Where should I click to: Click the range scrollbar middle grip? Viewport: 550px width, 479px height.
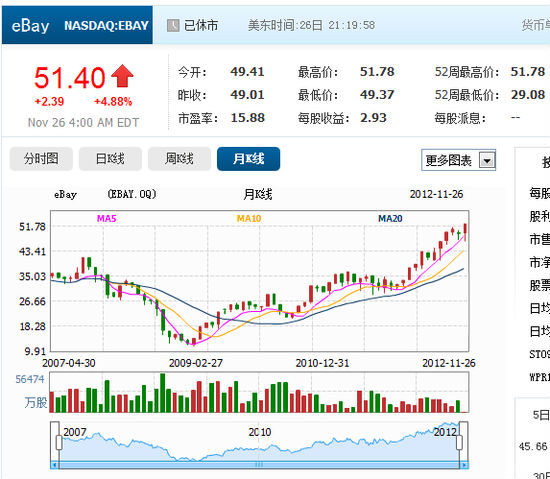pos(259,465)
